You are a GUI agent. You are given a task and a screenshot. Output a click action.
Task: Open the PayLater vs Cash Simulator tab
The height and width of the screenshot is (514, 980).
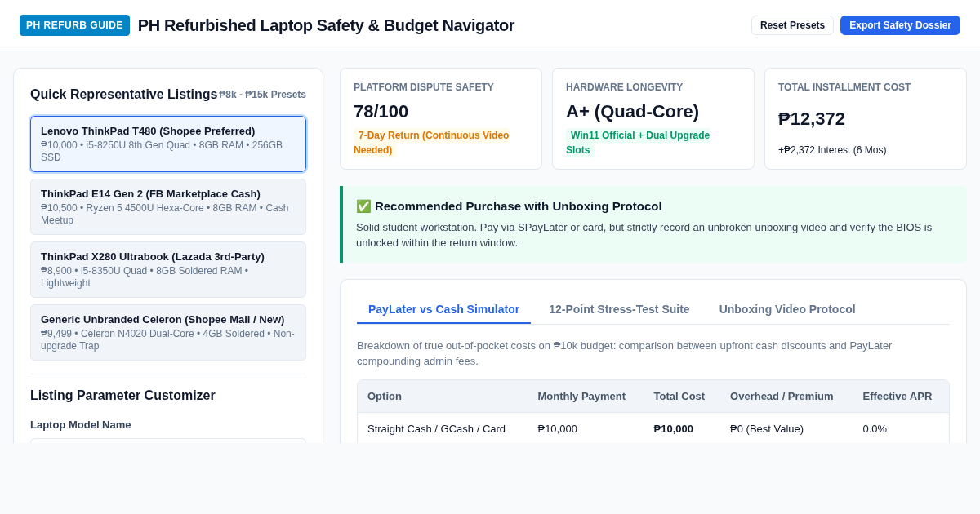click(x=443, y=309)
